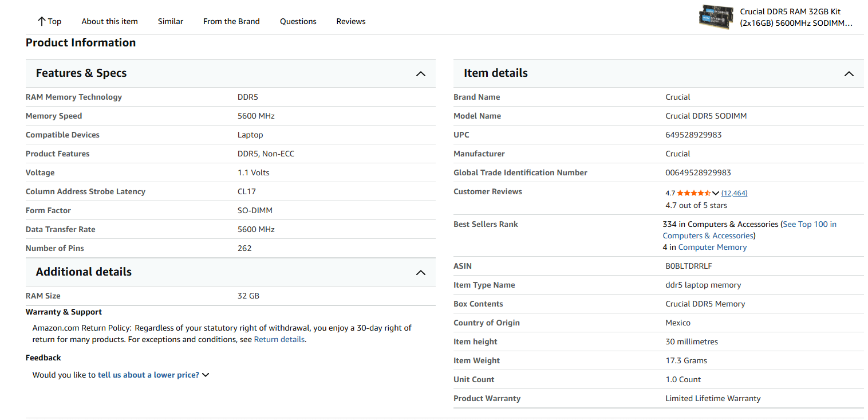This screenshot has height=420, width=868.
Task: Collapse the Item details section chevron
Action: [849, 74]
